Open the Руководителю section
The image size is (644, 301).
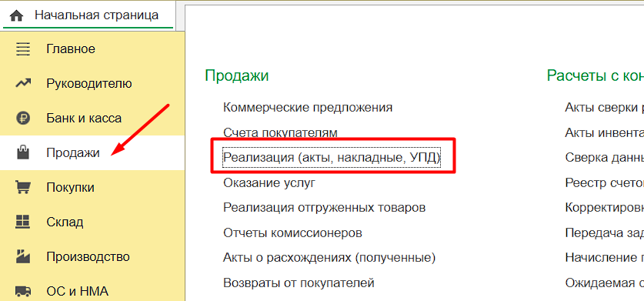click(92, 83)
